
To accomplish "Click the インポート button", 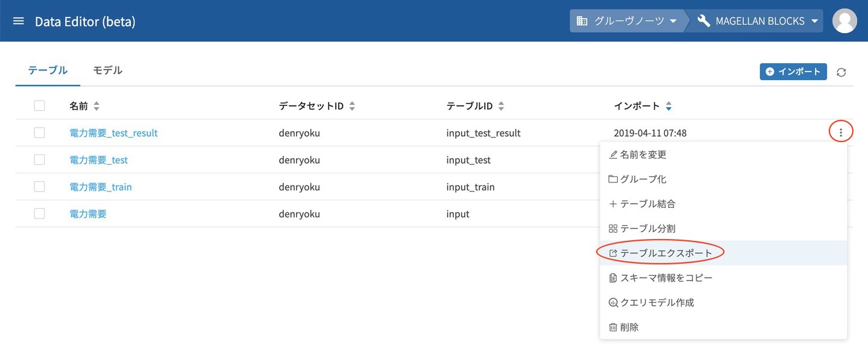I will pos(793,72).
